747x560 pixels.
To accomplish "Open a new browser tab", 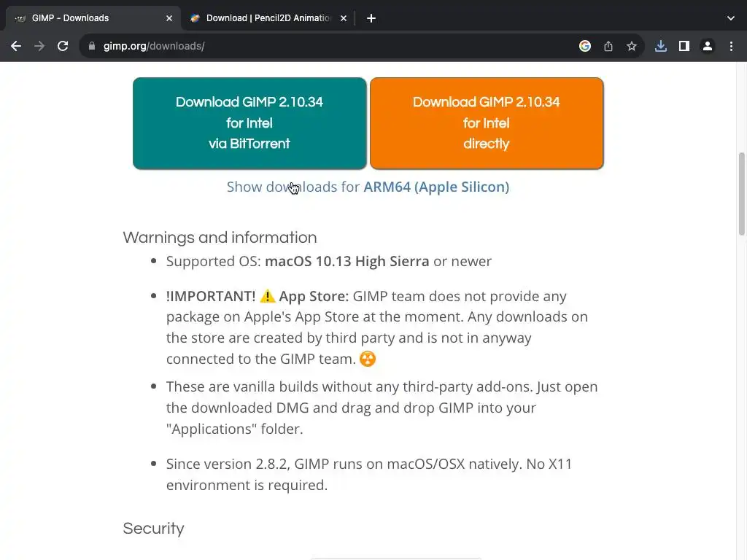I will point(371,18).
